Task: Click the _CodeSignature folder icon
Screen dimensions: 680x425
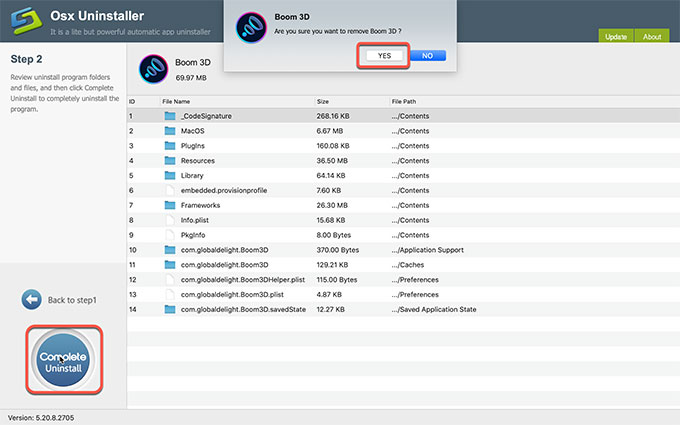Action: pos(170,116)
